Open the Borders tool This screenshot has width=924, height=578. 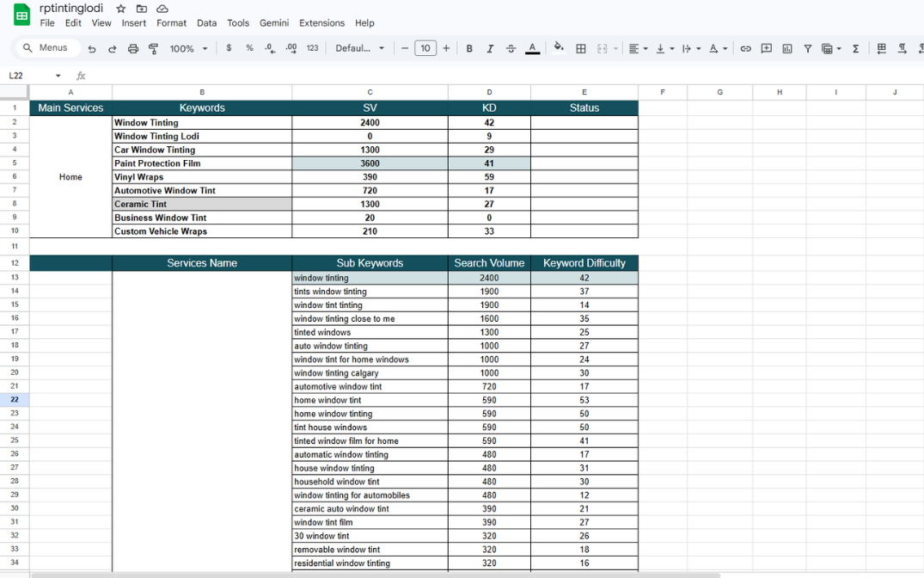click(x=581, y=49)
